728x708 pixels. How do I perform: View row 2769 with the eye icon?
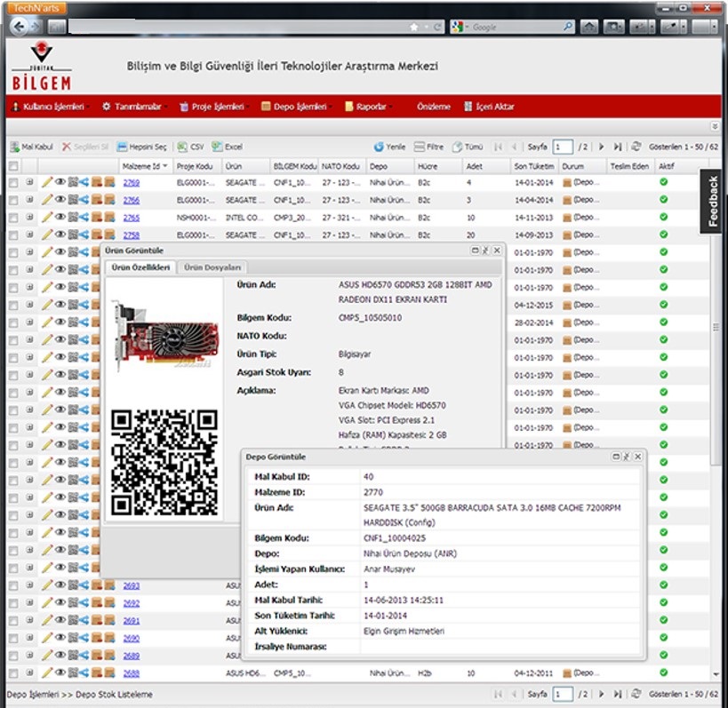point(60,182)
